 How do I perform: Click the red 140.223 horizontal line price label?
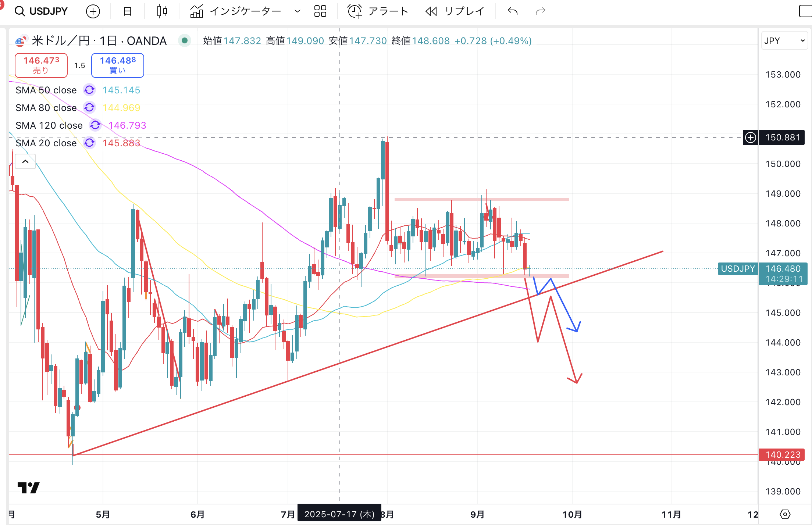tap(782, 455)
